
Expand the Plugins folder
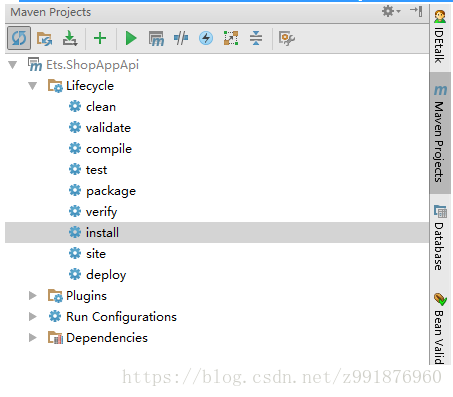pyautogui.click(x=33, y=296)
